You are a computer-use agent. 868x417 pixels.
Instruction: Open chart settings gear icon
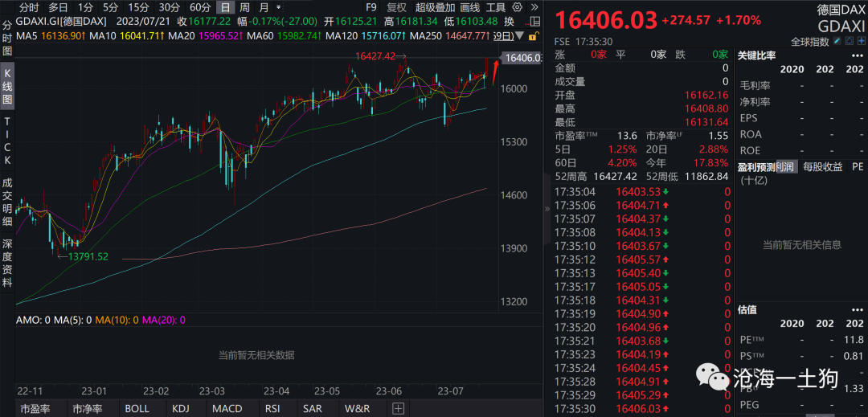(518, 8)
